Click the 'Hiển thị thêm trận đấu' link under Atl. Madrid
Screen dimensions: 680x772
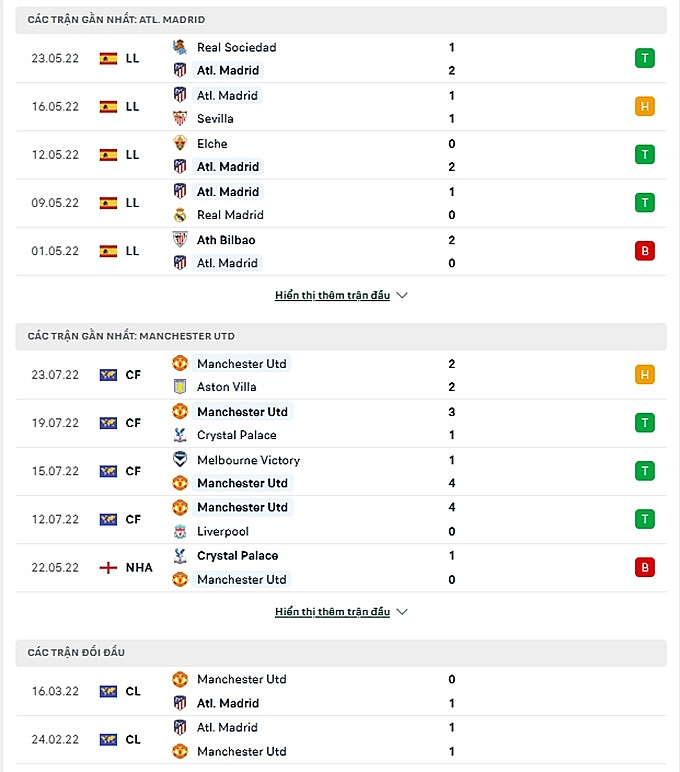click(x=332, y=296)
